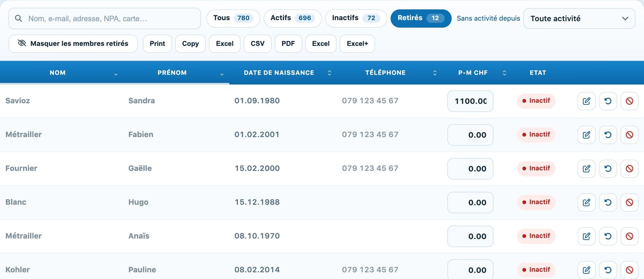Show the Tous 780 members tab

(x=233, y=18)
